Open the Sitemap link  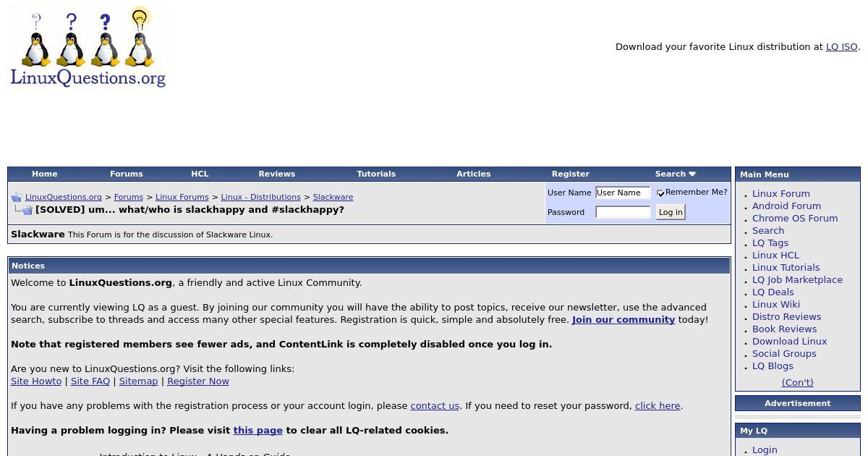click(x=138, y=381)
